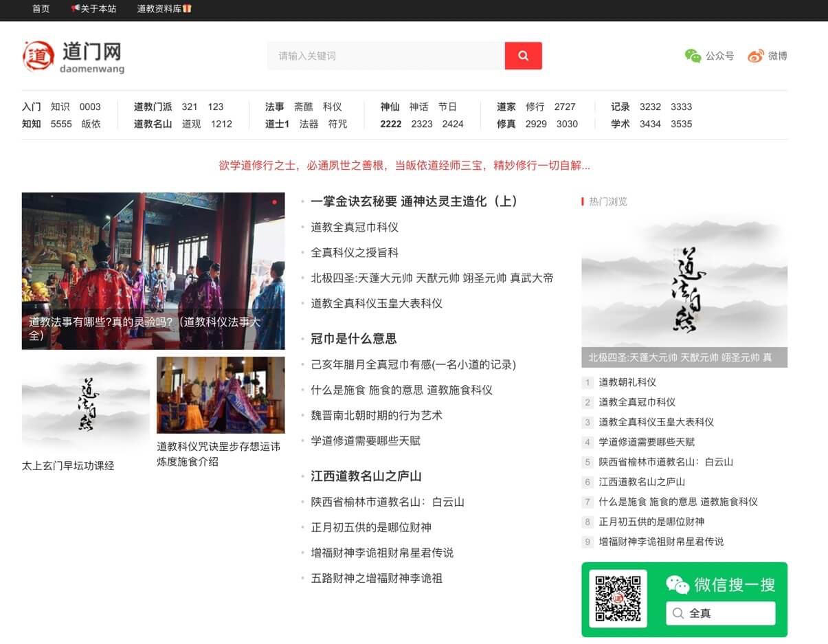
Task: Click the megaphone icon beside 关于本站
Action: (76, 9)
